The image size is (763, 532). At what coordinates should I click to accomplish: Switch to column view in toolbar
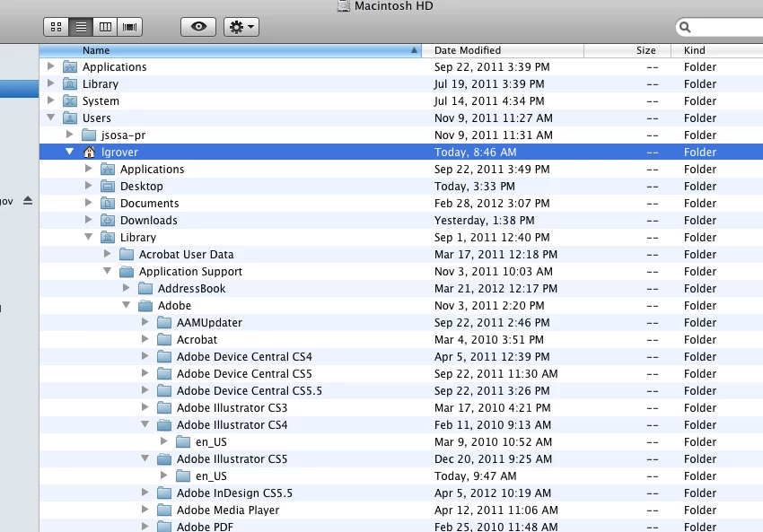(105, 27)
